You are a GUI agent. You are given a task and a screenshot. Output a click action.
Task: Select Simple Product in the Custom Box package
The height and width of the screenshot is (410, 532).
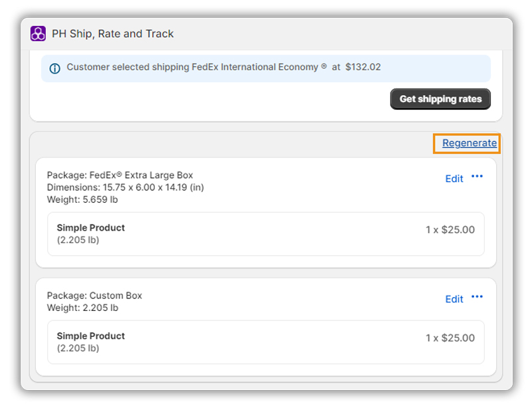point(90,336)
